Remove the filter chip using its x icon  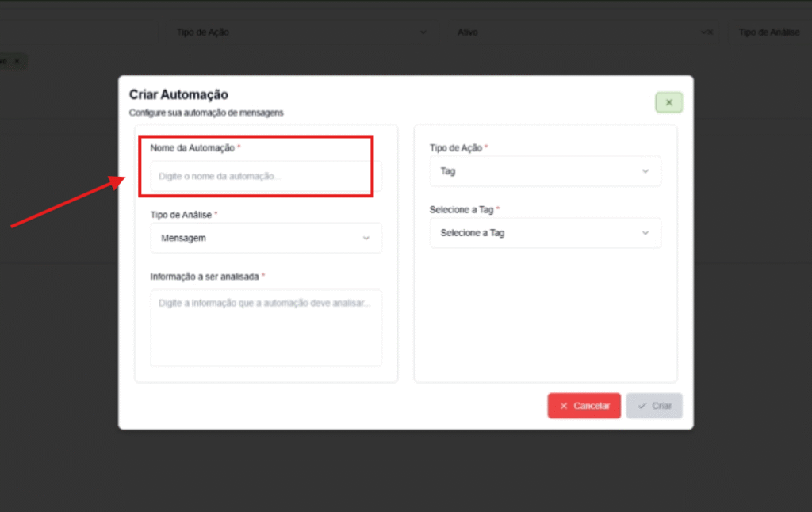(x=17, y=61)
